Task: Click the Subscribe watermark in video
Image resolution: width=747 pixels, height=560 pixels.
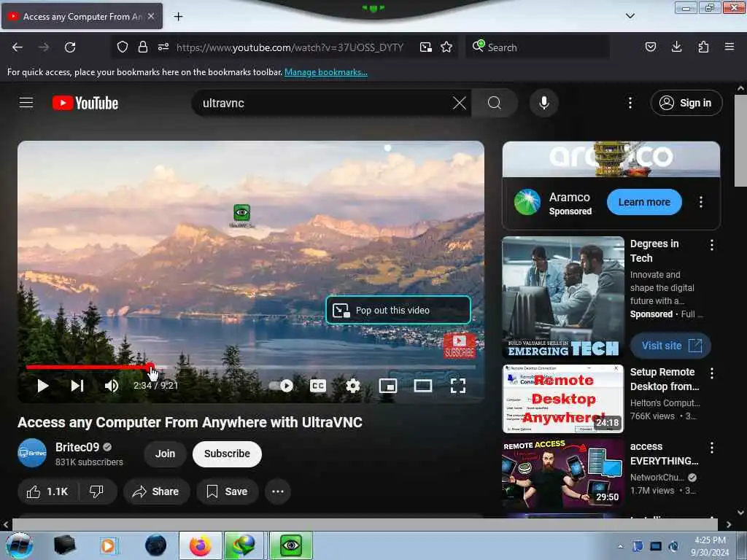Action: click(460, 346)
